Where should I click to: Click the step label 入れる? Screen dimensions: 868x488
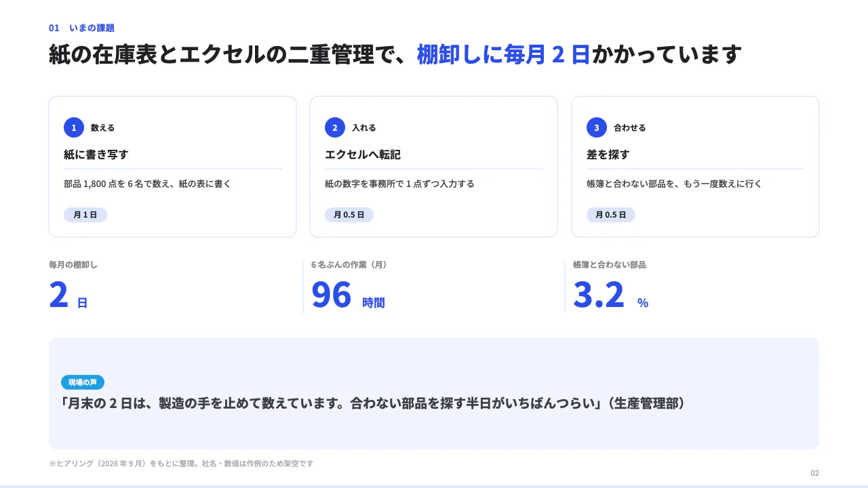coord(364,127)
